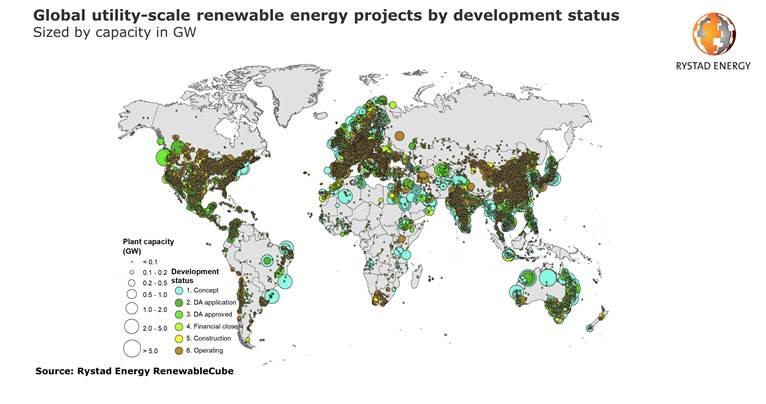Click the Rystad Energy RenewableCube source text

point(142,372)
